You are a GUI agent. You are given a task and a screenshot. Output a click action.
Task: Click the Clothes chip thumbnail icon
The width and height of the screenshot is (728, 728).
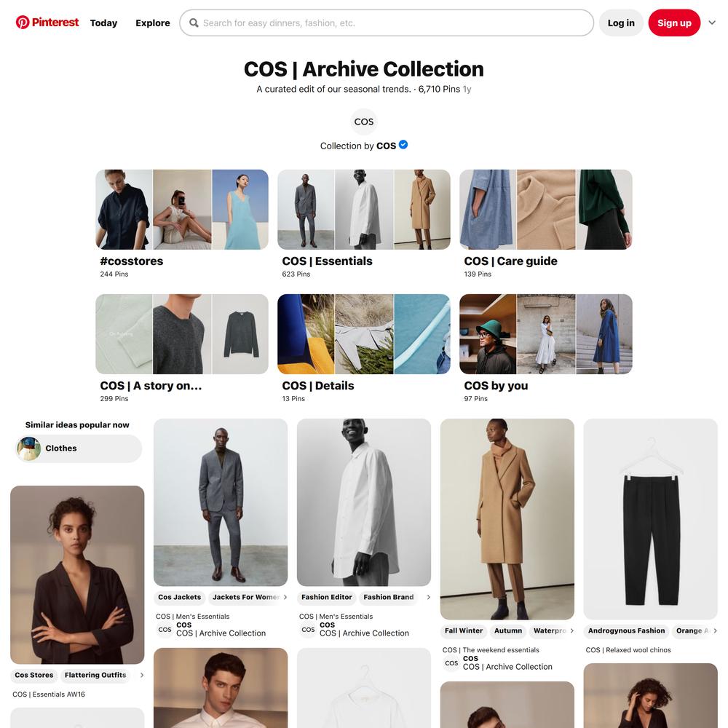click(x=29, y=448)
